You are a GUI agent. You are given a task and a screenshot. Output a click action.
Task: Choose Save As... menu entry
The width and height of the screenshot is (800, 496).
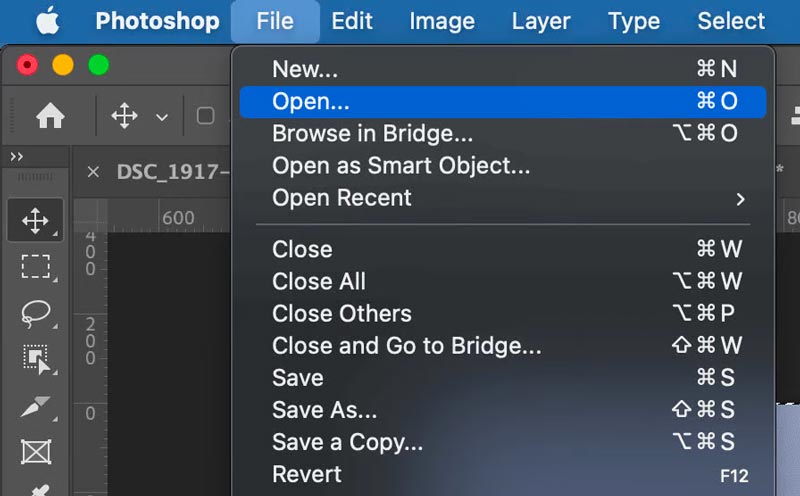[503, 410]
